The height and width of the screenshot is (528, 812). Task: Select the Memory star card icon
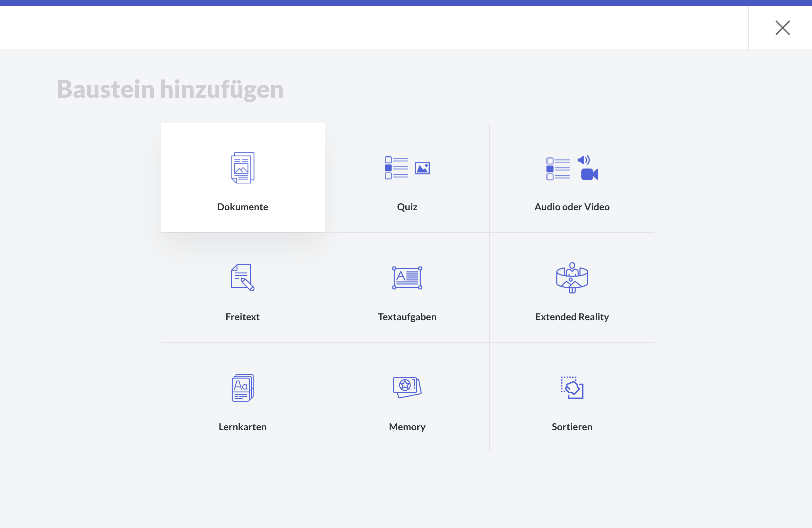click(407, 387)
